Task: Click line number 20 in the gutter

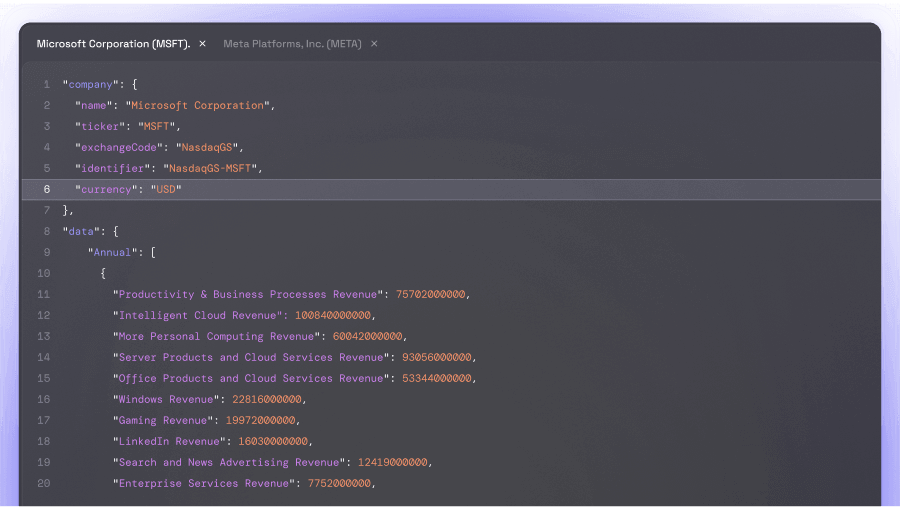Action: coord(44,483)
